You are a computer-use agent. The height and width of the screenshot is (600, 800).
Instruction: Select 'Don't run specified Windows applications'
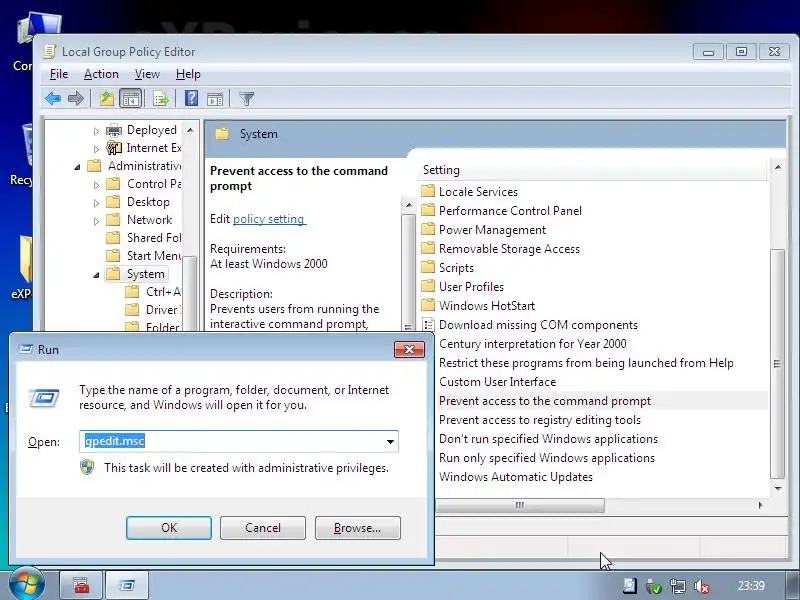point(548,439)
